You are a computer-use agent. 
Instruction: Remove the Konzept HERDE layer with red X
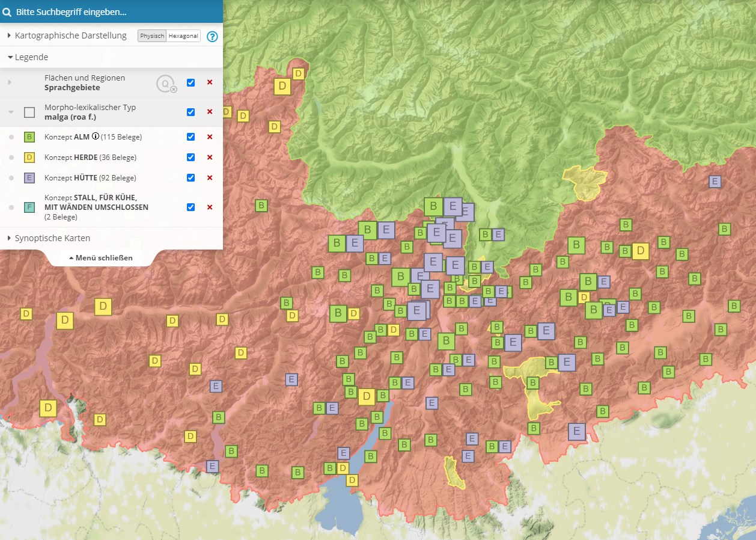[x=210, y=158]
